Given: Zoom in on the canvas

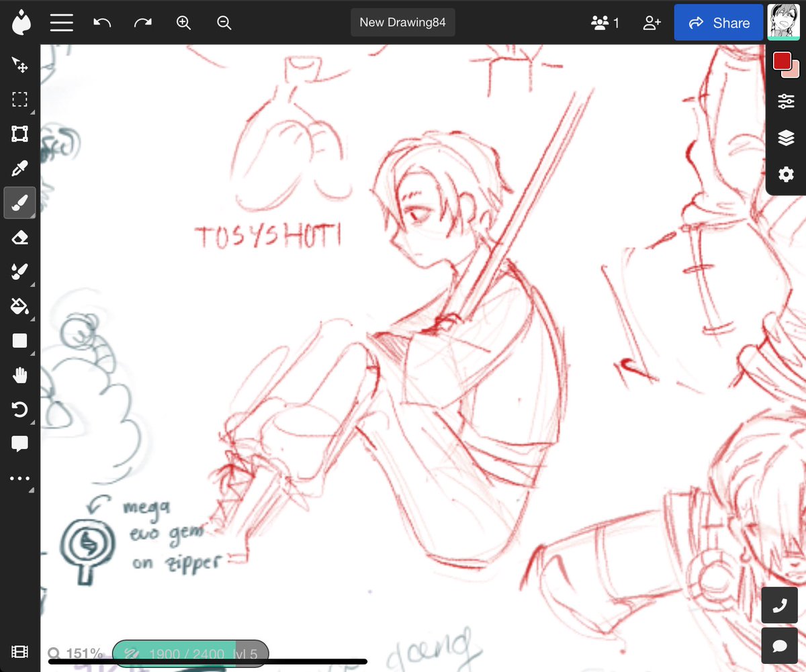Looking at the screenshot, I should point(184,22).
